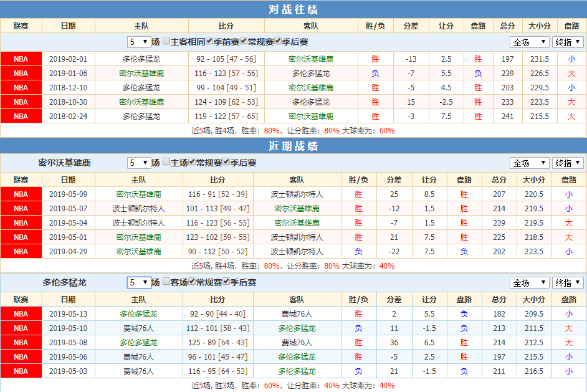Click 大小分 value 231.5
Image resolution: width=587 pixels, height=392 pixels.
tap(540, 59)
